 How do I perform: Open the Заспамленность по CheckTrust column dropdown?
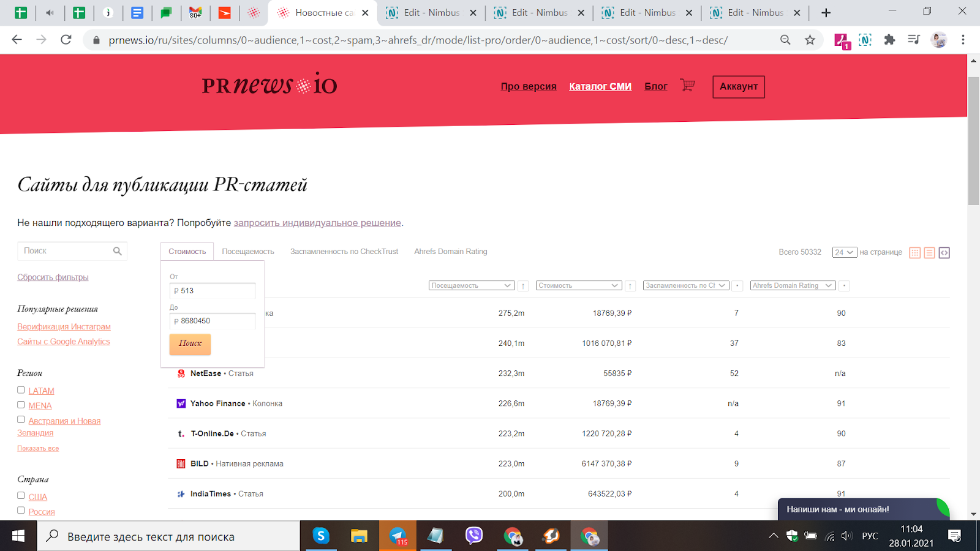tap(685, 286)
